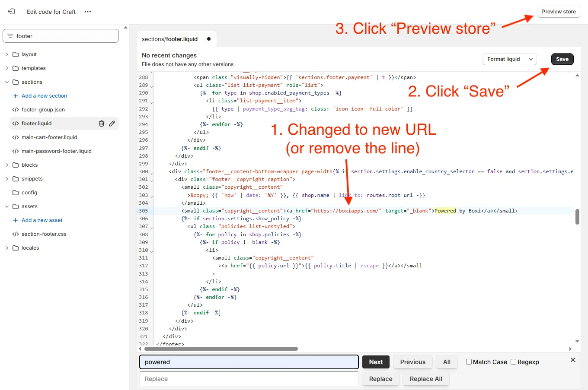Click the Add a new section link

tap(44, 95)
